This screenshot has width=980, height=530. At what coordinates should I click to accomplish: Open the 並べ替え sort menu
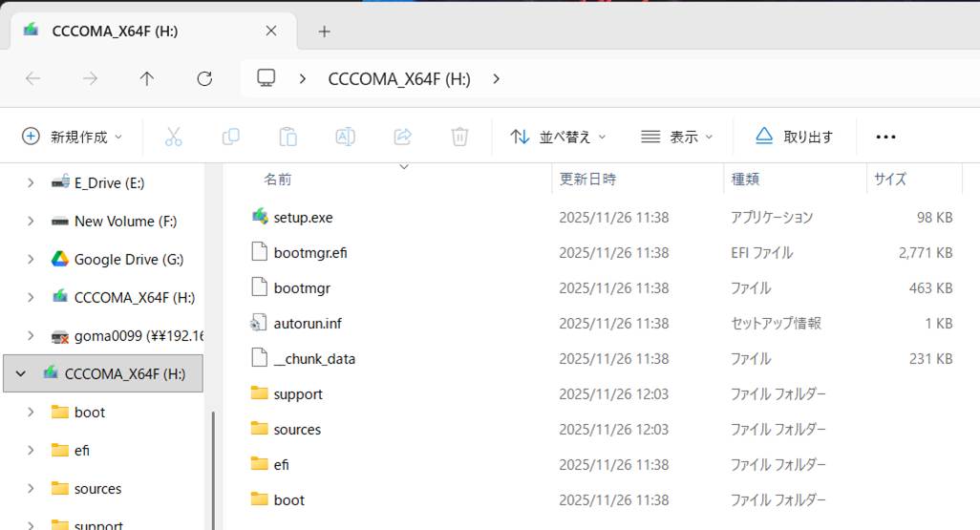[x=559, y=137]
